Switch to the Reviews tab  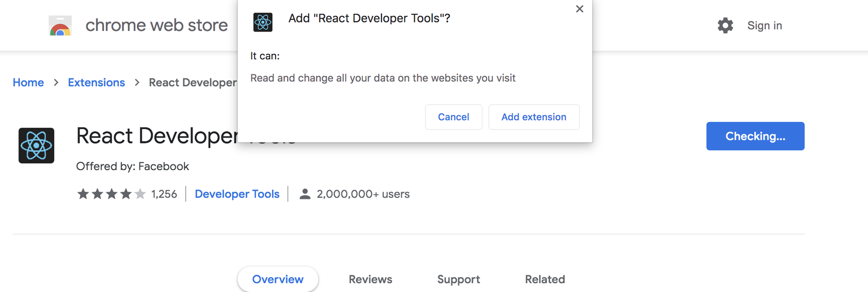click(x=370, y=279)
